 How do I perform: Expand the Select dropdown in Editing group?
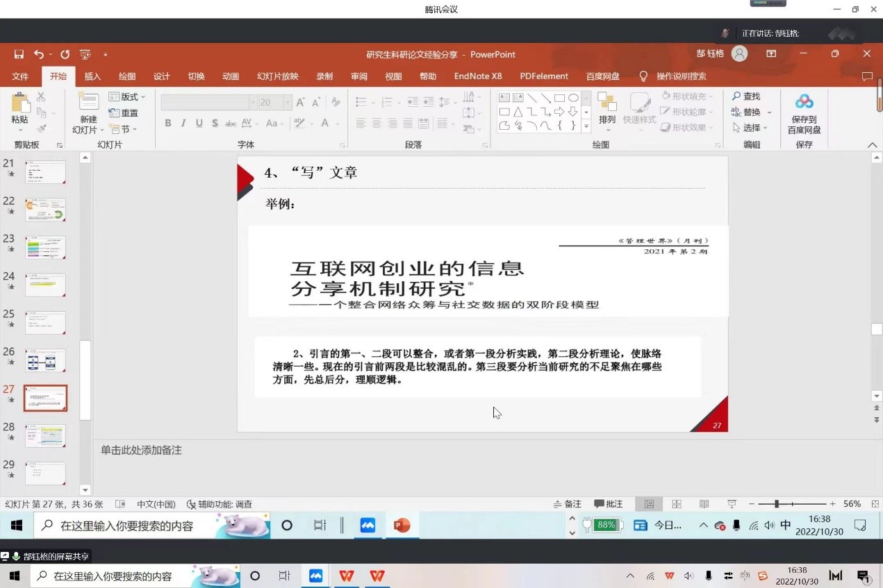pyautogui.click(x=752, y=128)
